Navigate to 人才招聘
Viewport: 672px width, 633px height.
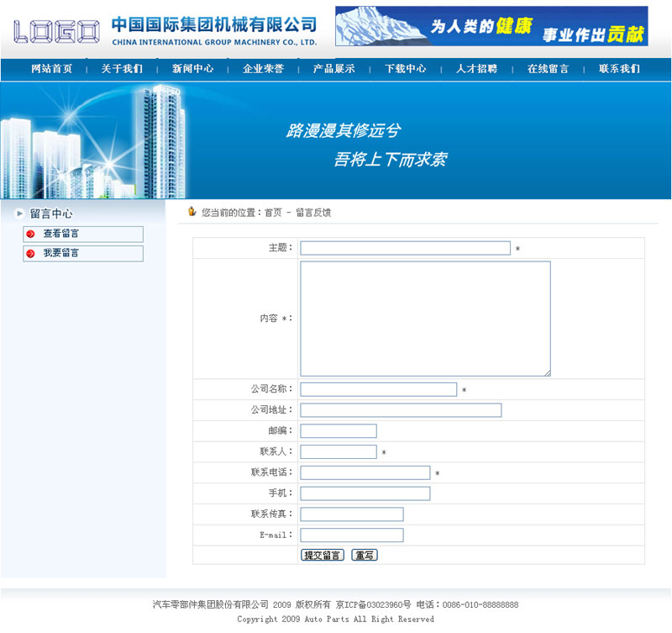coord(476,69)
